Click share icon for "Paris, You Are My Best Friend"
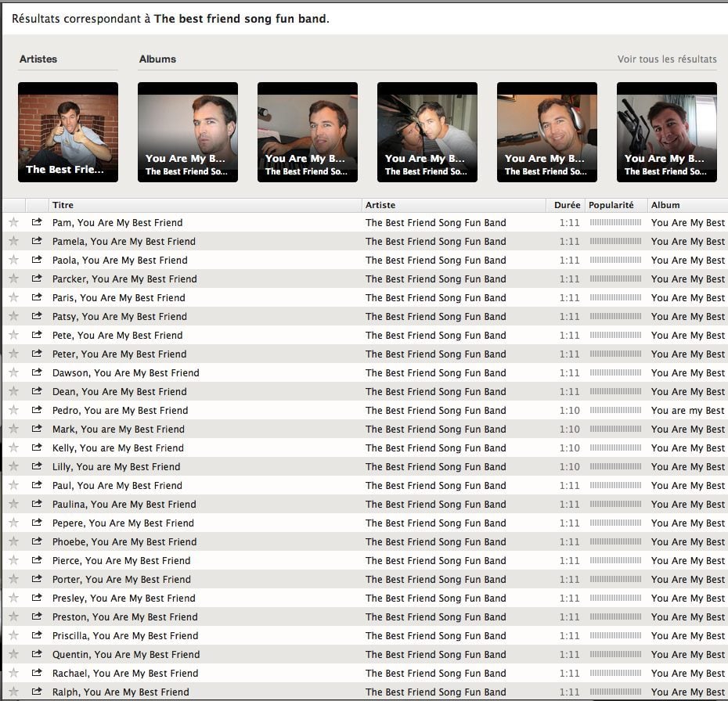This screenshot has height=701, width=728. point(37,297)
